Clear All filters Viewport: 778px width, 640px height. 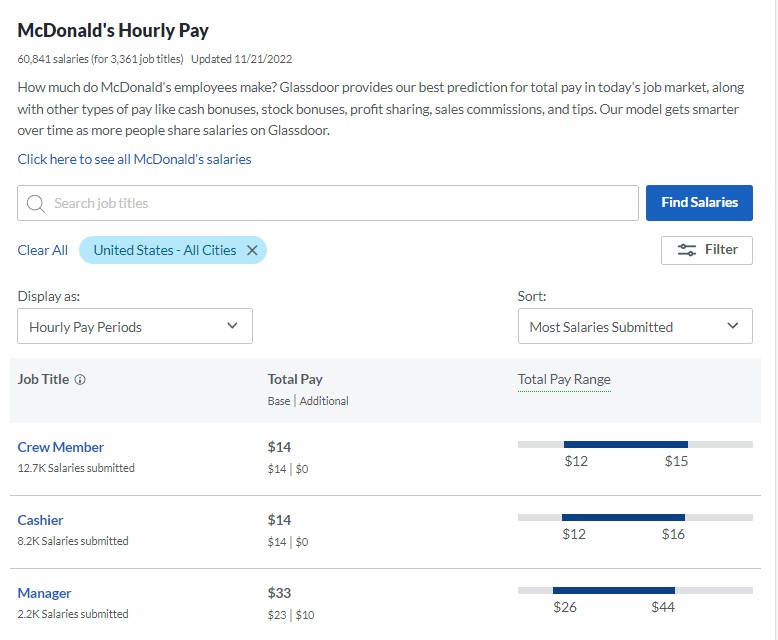pos(43,250)
